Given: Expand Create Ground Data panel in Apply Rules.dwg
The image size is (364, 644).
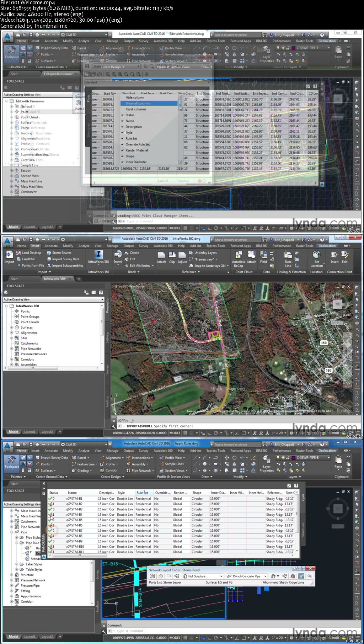Looking at the screenshot, I should 52,477.
